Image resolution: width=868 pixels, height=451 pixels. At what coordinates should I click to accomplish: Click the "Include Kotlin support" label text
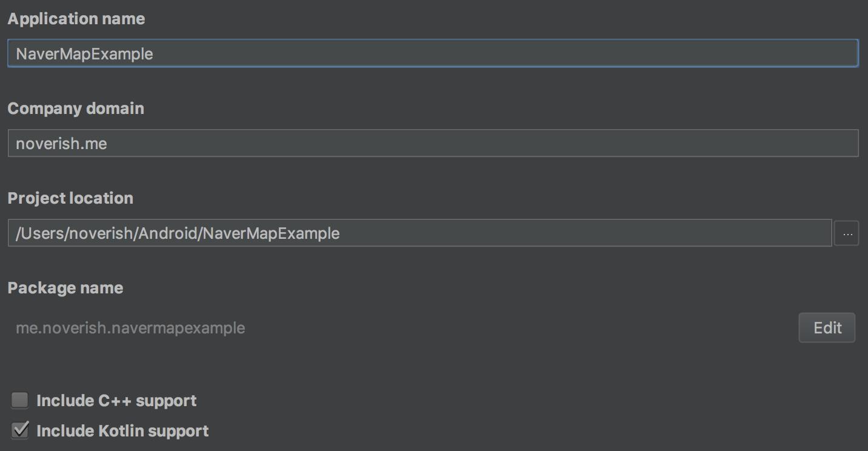tap(122, 431)
